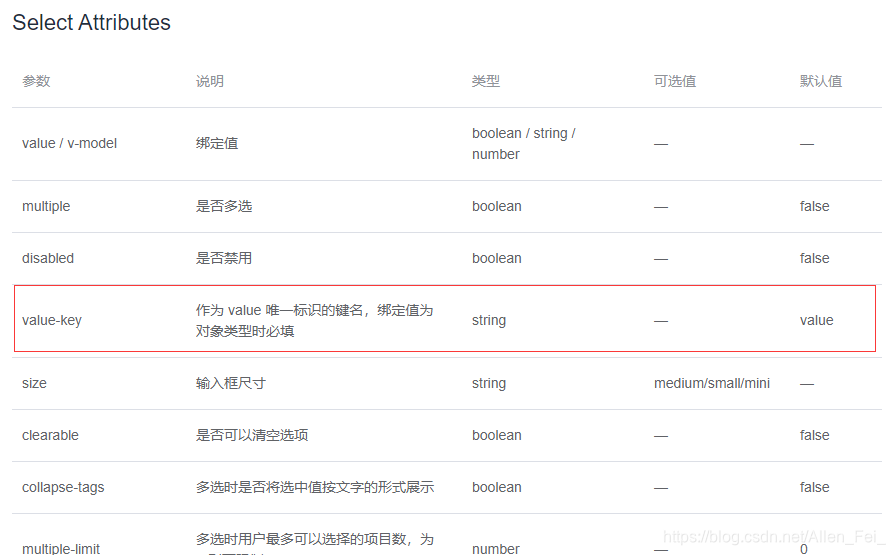Select the 输入框尺寸 description

(231, 383)
